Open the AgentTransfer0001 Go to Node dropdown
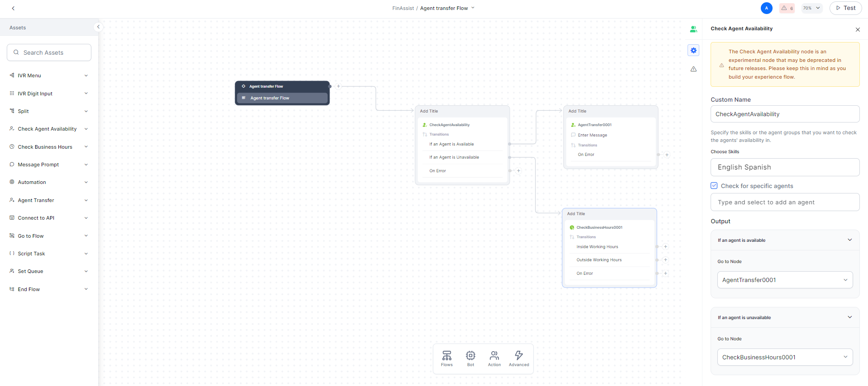Viewport: 868px width, 386px height. point(785,280)
